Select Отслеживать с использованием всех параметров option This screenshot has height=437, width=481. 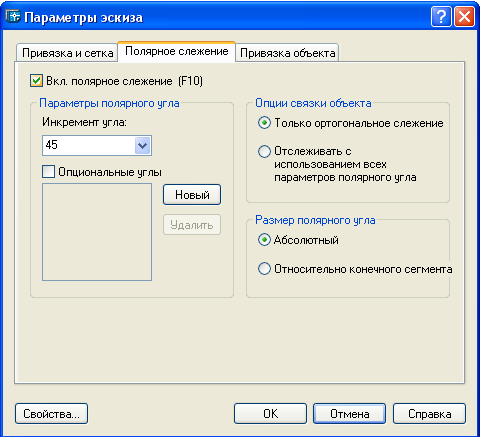tap(264, 151)
